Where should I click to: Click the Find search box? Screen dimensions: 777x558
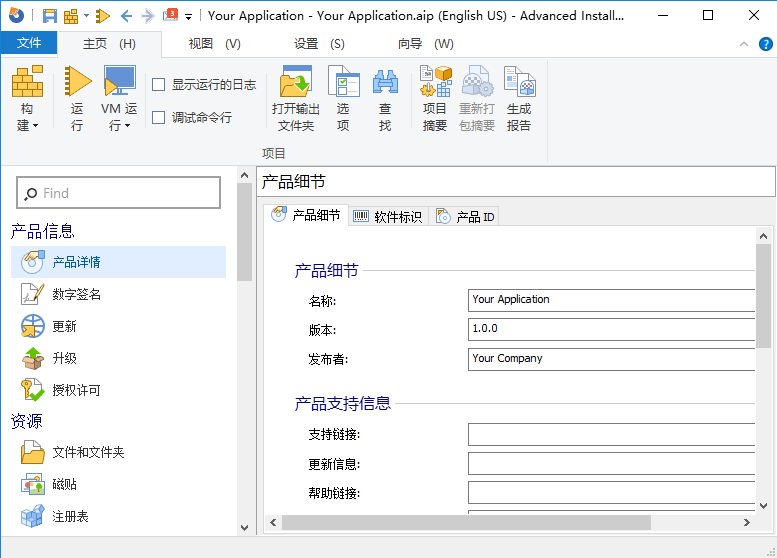pyautogui.click(x=118, y=193)
